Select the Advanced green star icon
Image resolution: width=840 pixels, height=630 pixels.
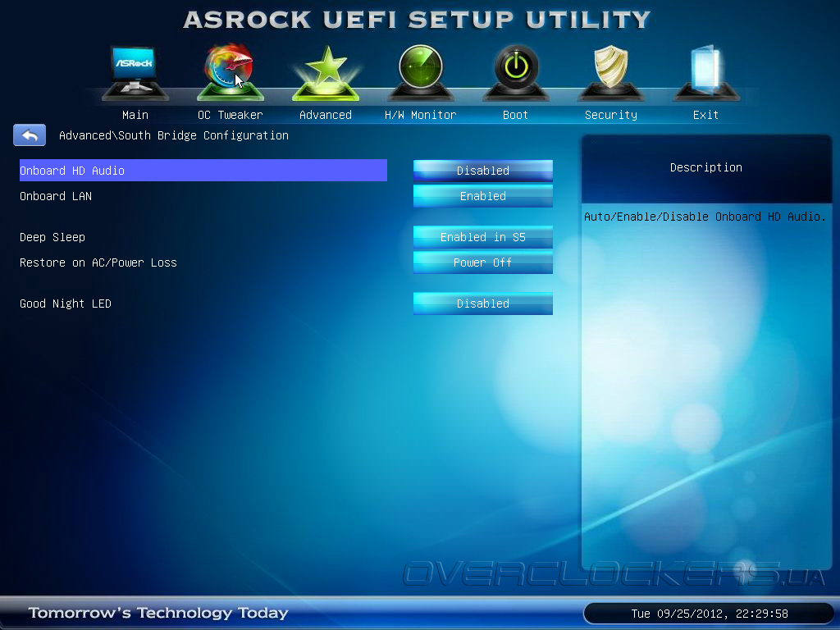(x=325, y=73)
